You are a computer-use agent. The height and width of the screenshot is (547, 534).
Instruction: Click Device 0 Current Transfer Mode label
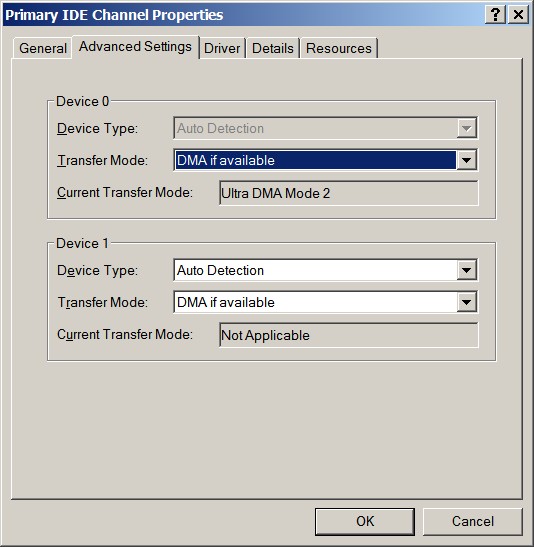click(125, 193)
